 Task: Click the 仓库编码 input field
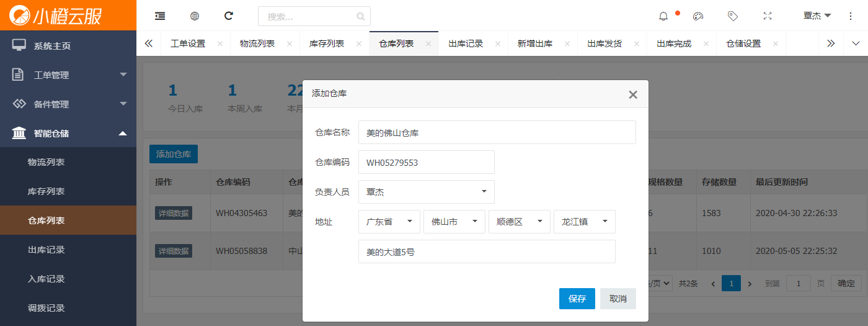tap(427, 162)
